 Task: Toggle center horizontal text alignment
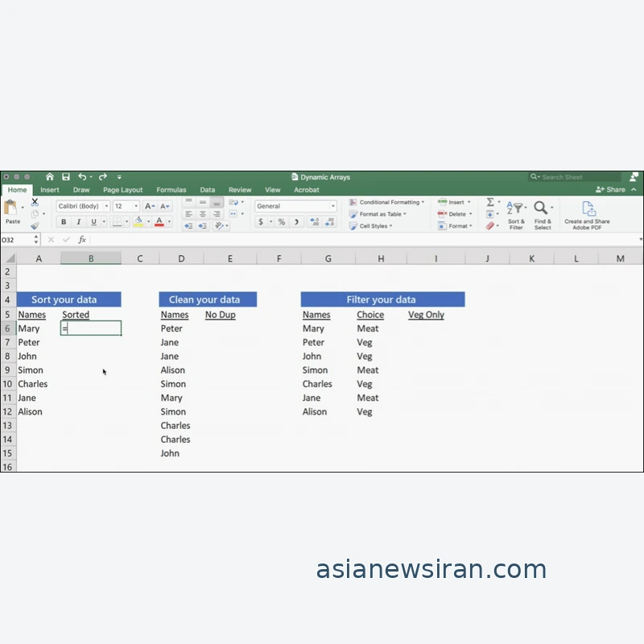coord(203,214)
